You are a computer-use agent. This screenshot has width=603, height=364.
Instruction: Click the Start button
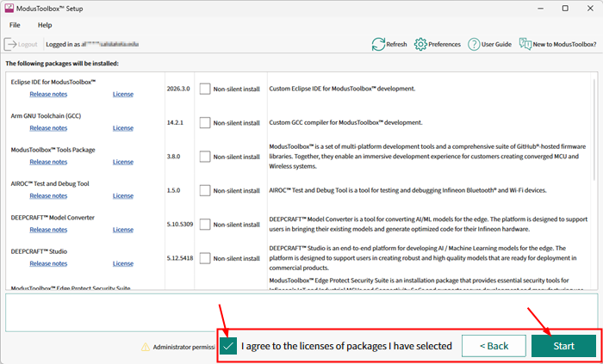point(563,346)
